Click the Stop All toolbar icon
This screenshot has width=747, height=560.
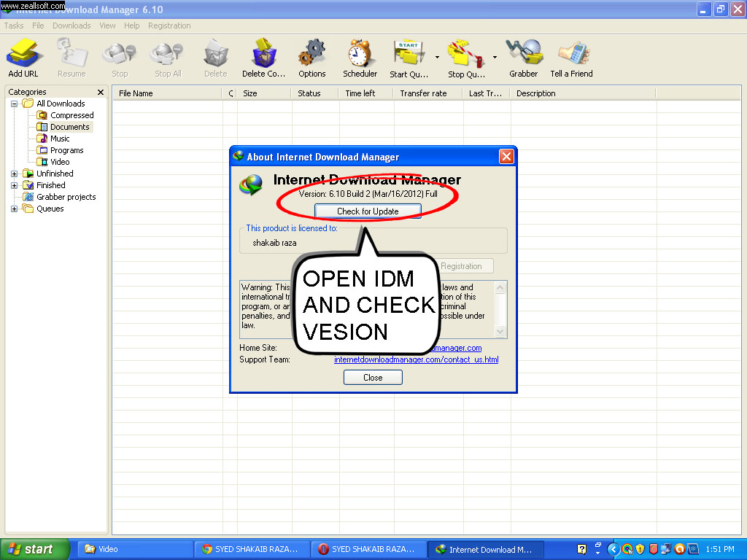[x=168, y=58]
